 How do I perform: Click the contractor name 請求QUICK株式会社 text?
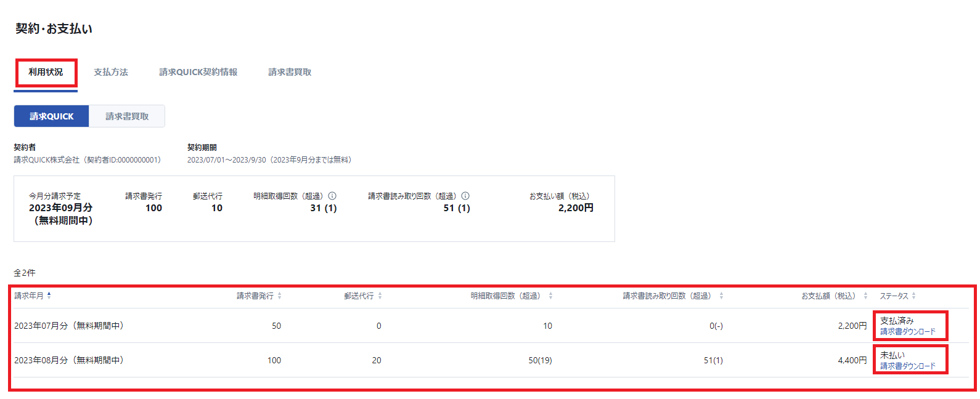(47, 160)
